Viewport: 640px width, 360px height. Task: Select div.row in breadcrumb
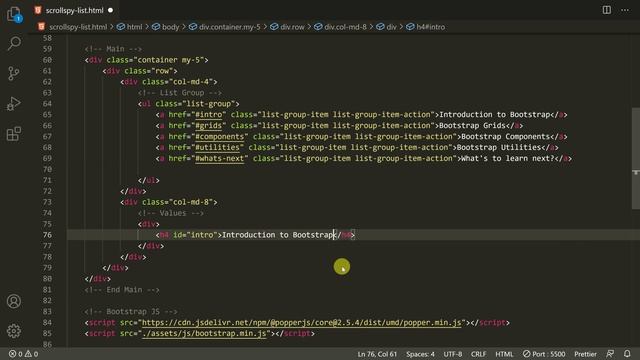tap(292, 27)
